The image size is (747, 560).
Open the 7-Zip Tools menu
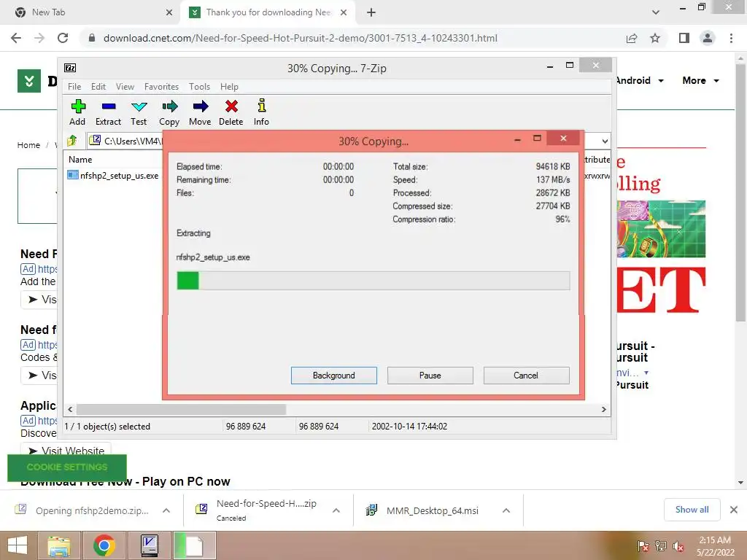199,87
